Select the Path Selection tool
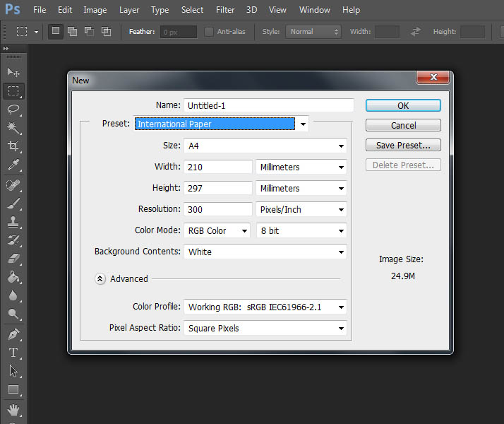 13,371
